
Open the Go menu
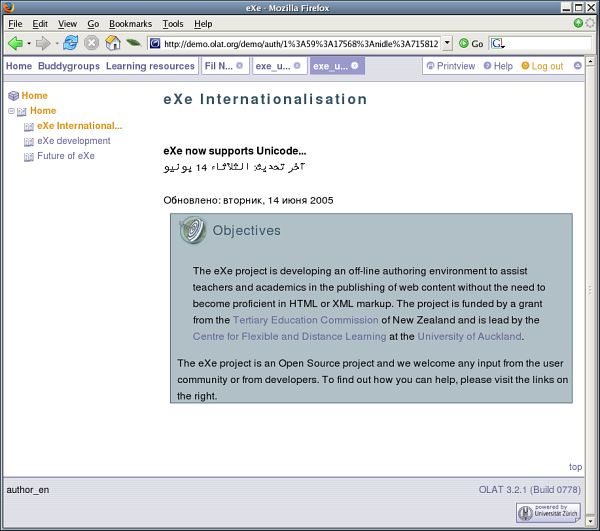click(93, 24)
